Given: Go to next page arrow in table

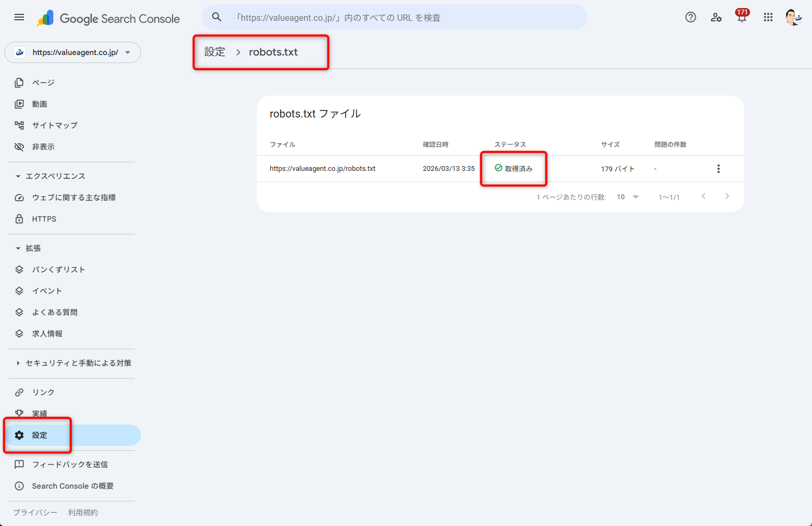Looking at the screenshot, I should [727, 197].
